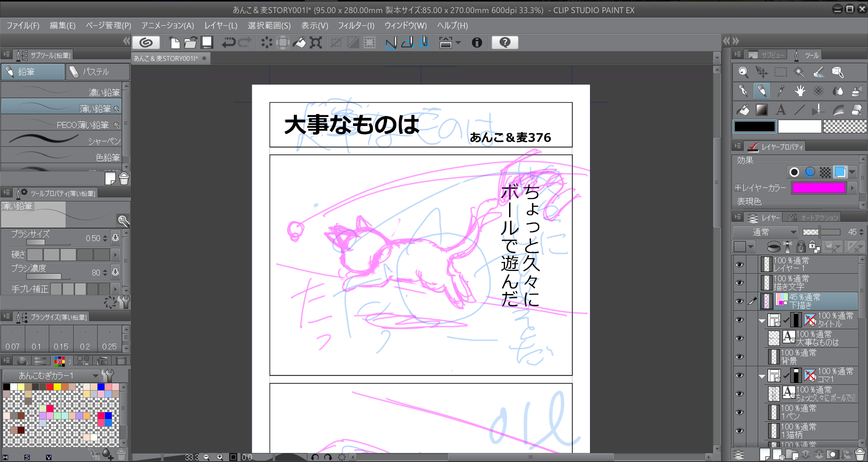Click the Clear (delete dots) toolbar icon
The width and height of the screenshot is (868, 462).
click(x=267, y=42)
